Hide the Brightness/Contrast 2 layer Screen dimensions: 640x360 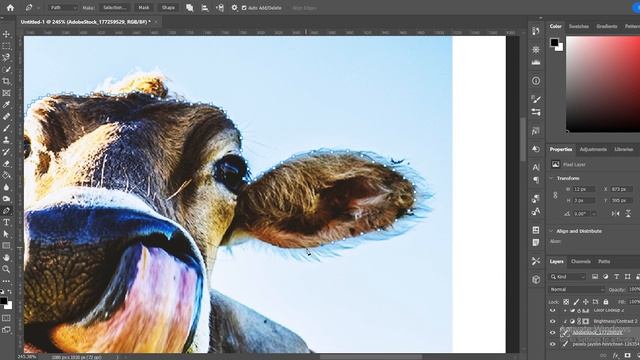point(553,321)
